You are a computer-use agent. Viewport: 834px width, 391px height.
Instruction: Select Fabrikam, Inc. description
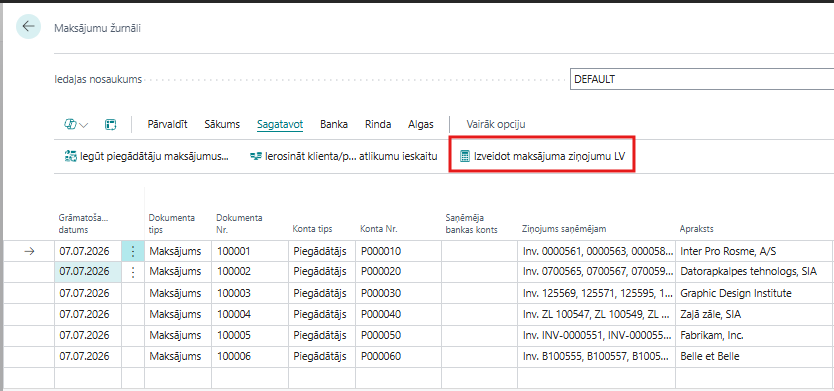712,336
